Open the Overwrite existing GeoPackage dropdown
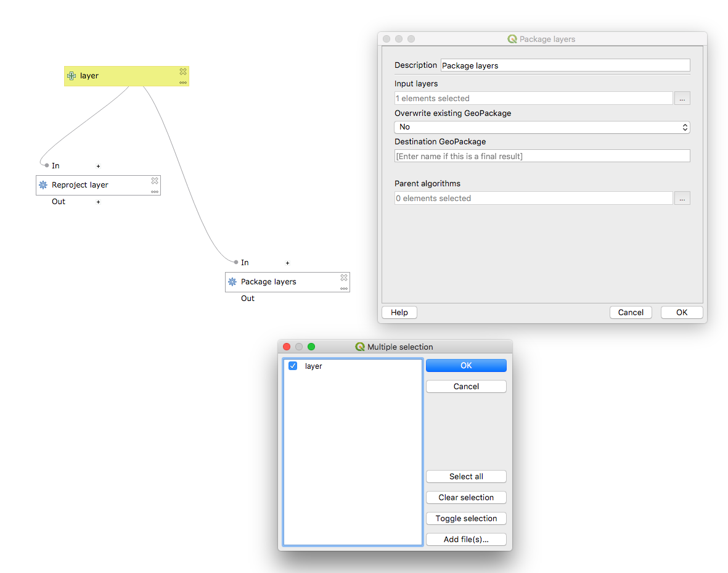Viewport: 728px width, 573px height. pyautogui.click(x=542, y=127)
